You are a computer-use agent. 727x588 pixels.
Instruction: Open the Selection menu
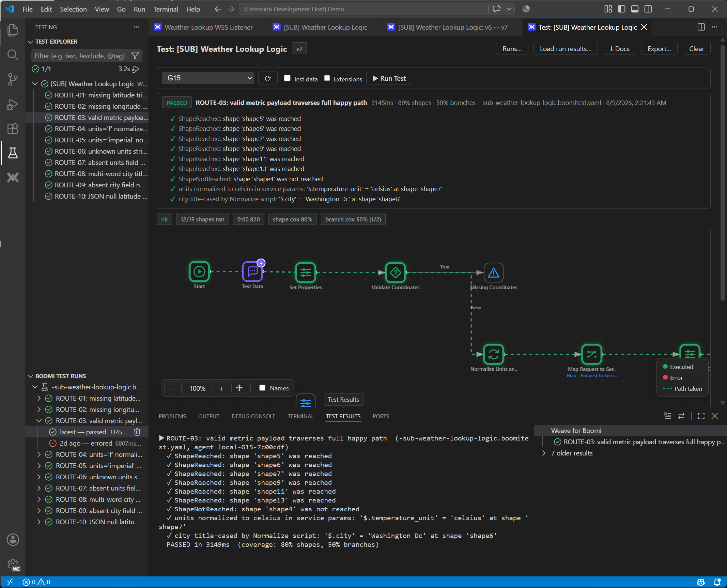73,9
